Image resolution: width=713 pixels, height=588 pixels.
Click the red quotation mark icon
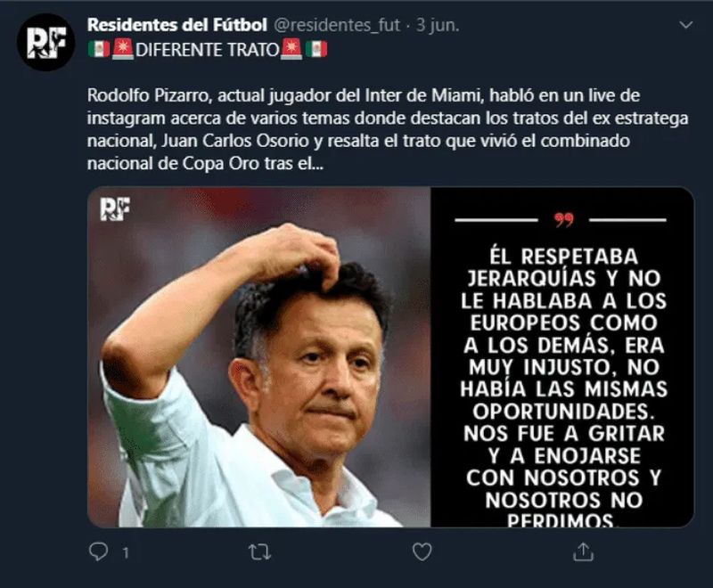click(x=563, y=219)
